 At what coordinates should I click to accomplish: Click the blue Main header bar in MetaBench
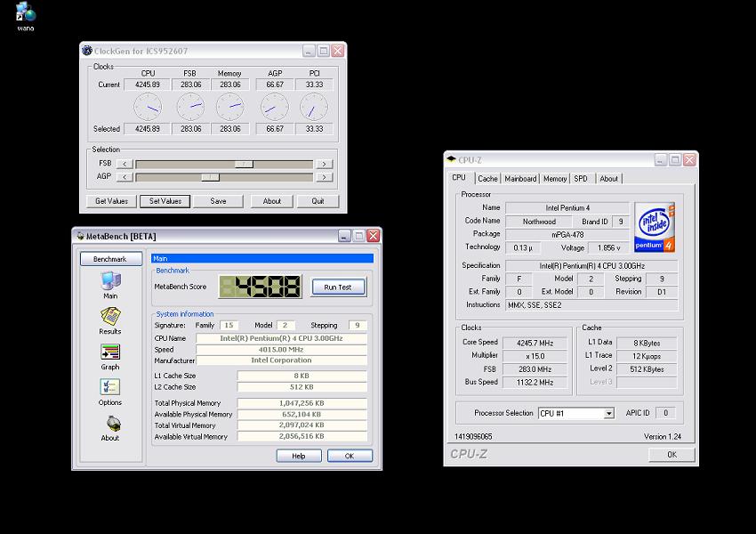tap(262, 259)
